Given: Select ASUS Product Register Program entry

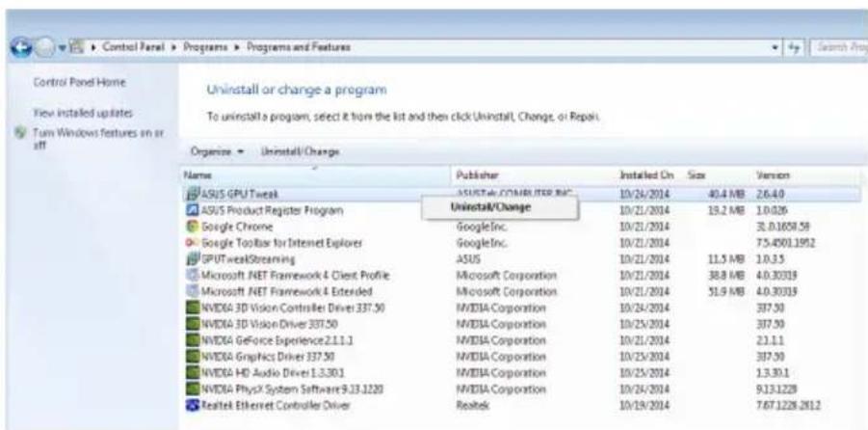Looking at the screenshot, I should pyautogui.click(x=272, y=210).
